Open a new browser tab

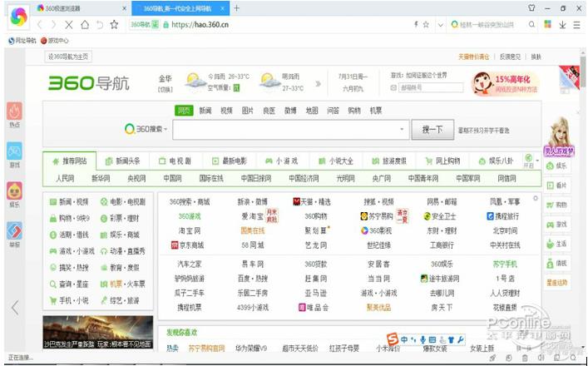coord(237,7)
